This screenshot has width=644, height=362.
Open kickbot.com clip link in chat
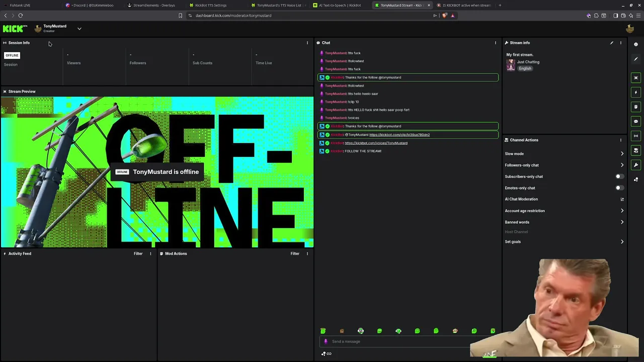coord(399,135)
